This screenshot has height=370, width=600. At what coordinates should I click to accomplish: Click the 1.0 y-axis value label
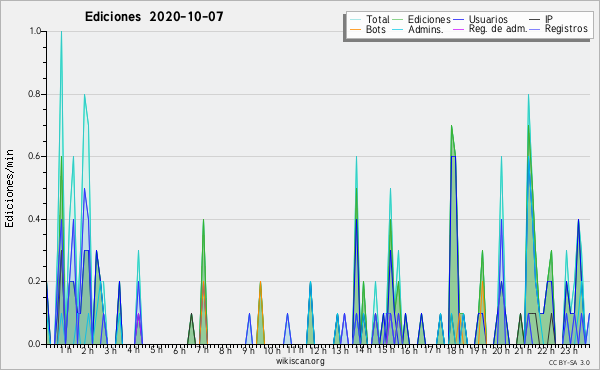35,31
